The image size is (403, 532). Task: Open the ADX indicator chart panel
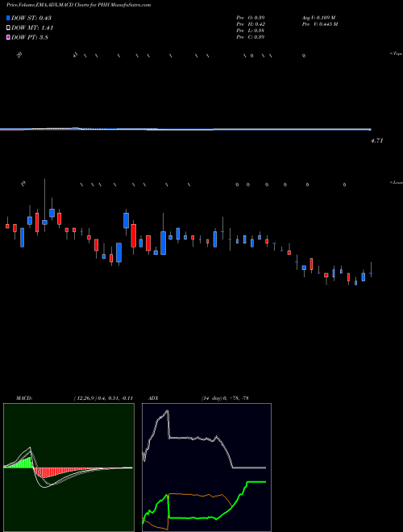(x=206, y=468)
